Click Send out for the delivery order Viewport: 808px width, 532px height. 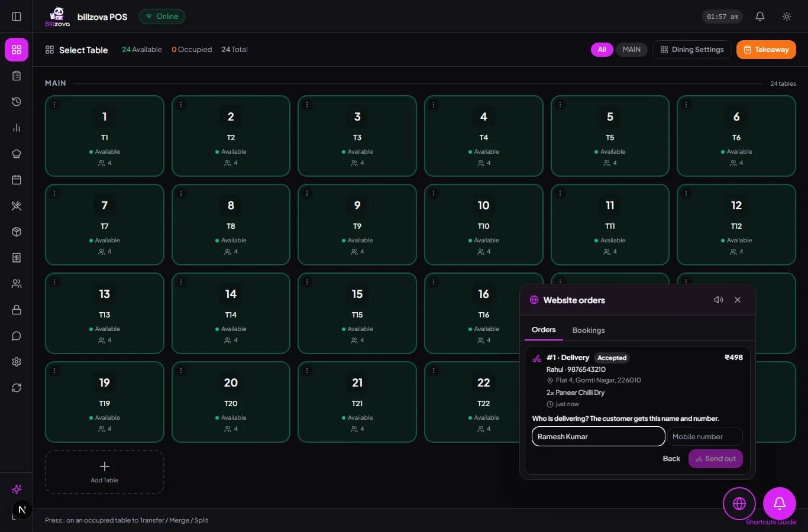[716, 459]
